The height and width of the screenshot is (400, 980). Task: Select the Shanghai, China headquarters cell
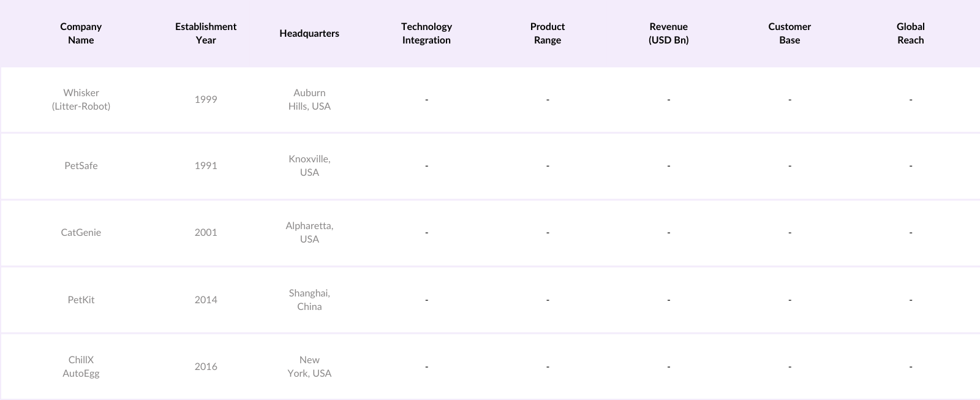309,300
